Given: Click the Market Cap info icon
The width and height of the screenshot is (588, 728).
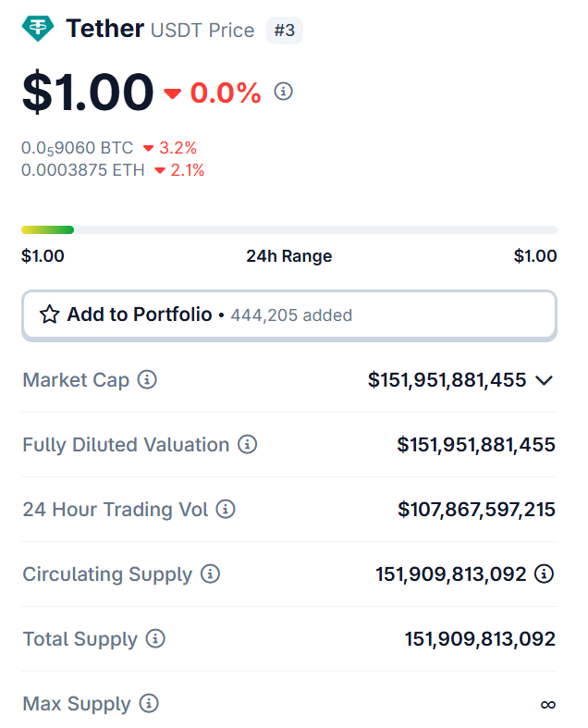Looking at the screenshot, I should point(147,379).
